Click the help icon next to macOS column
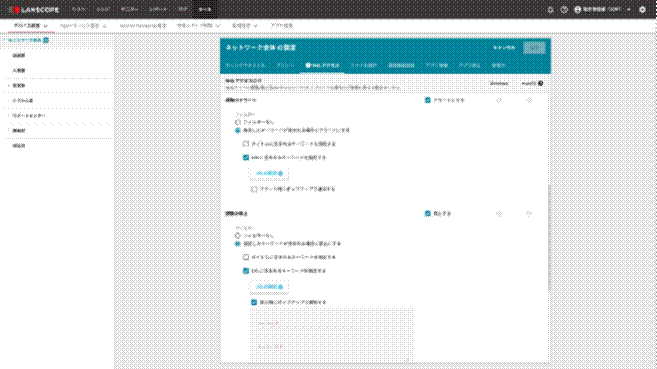The image size is (657, 369). tap(541, 83)
